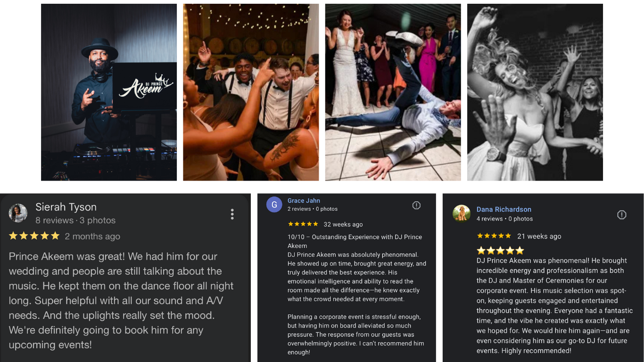
Task: Click the Sierah Tyson reviewer name
Action: 66,207
